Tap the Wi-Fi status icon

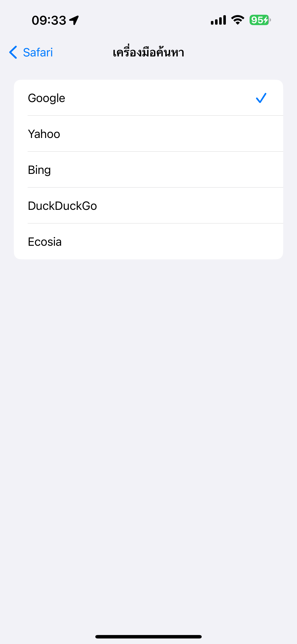click(238, 20)
